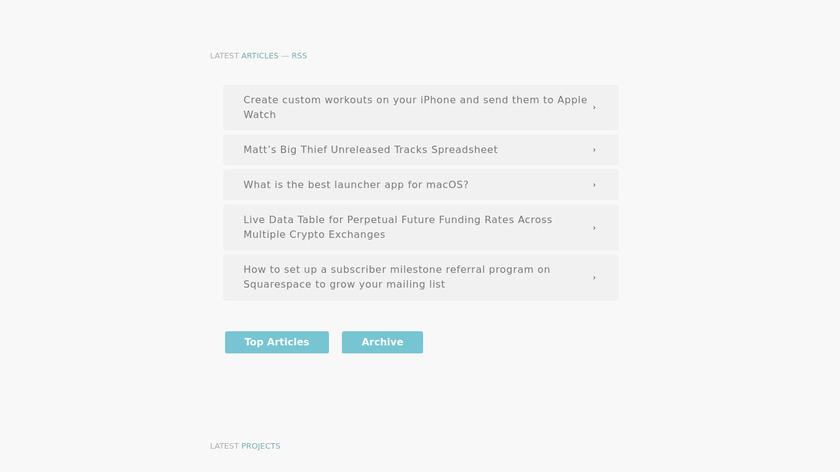The image size is (840, 472).
Task: Open the RSS feed link
Action: (x=299, y=56)
